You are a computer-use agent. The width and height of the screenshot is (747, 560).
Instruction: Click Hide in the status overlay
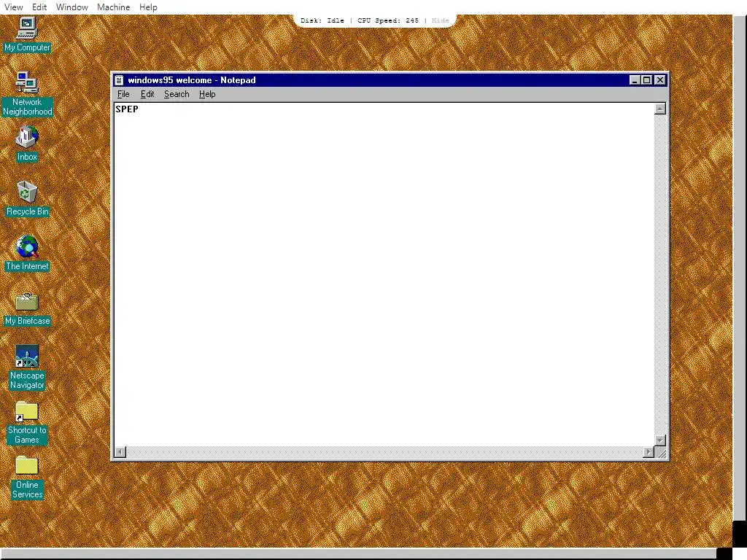pos(440,20)
